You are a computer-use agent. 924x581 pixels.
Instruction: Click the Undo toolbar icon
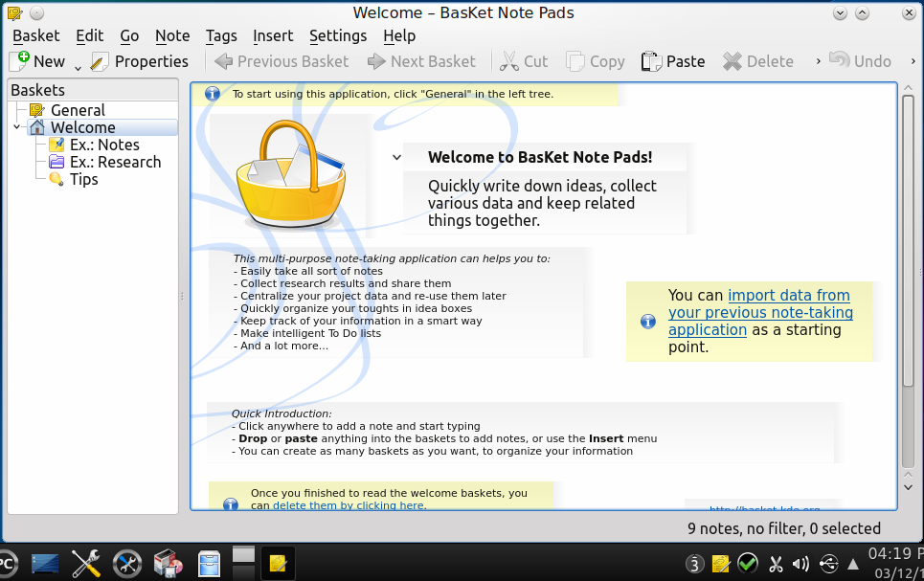point(839,59)
